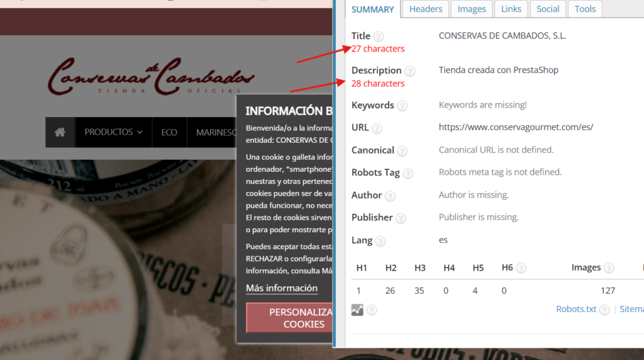
Task: Switch to the Links tab
Action: pyautogui.click(x=511, y=9)
